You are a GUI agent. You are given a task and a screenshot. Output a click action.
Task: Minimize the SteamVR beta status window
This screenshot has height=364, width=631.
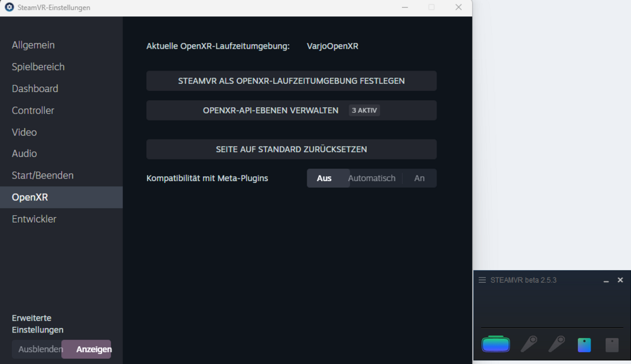point(606,280)
